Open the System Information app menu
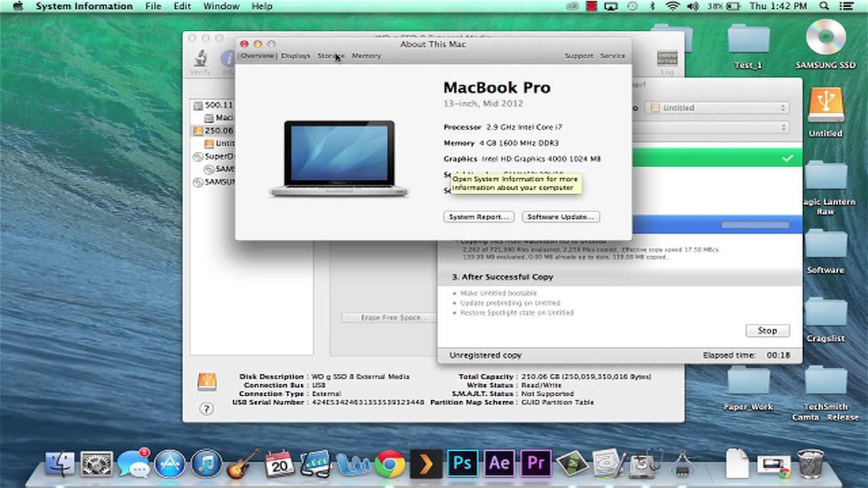This screenshot has width=868, height=488. click(x=84, y=6)
